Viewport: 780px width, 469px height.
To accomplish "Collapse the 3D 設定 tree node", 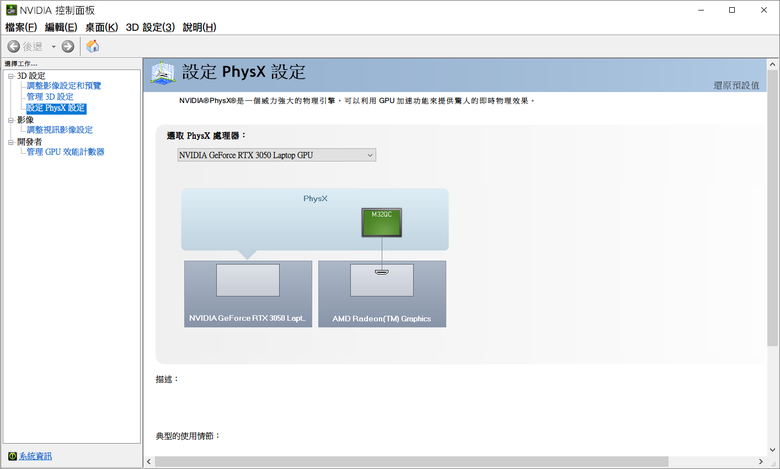I will (x=10, y=76).
